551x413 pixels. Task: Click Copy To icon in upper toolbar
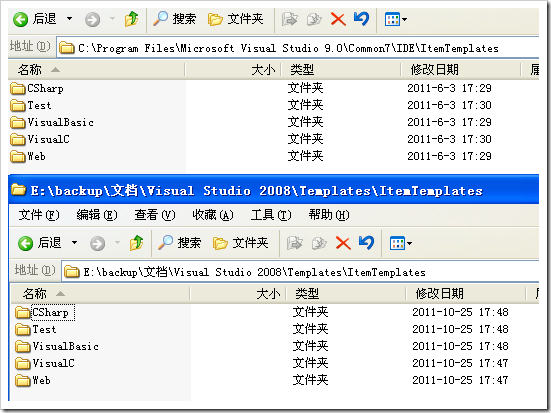coord(314,19)
